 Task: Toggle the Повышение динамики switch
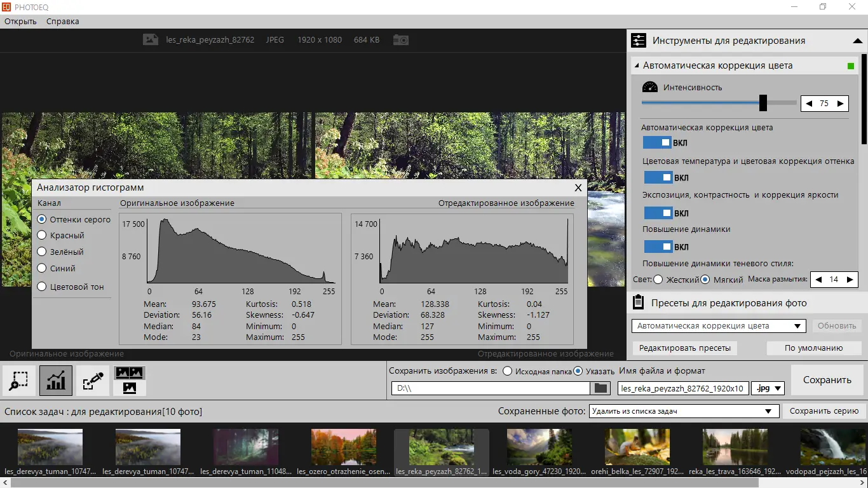658,247
